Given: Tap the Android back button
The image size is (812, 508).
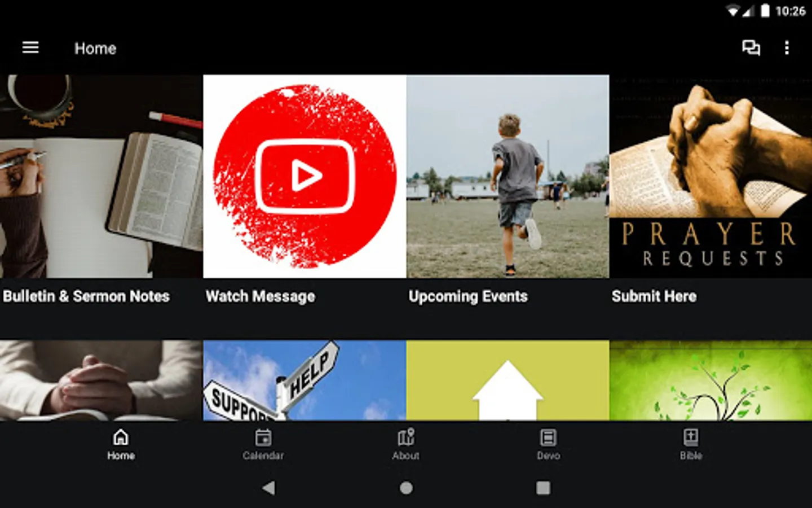Looking at the screenshot, I should [269, 488].
